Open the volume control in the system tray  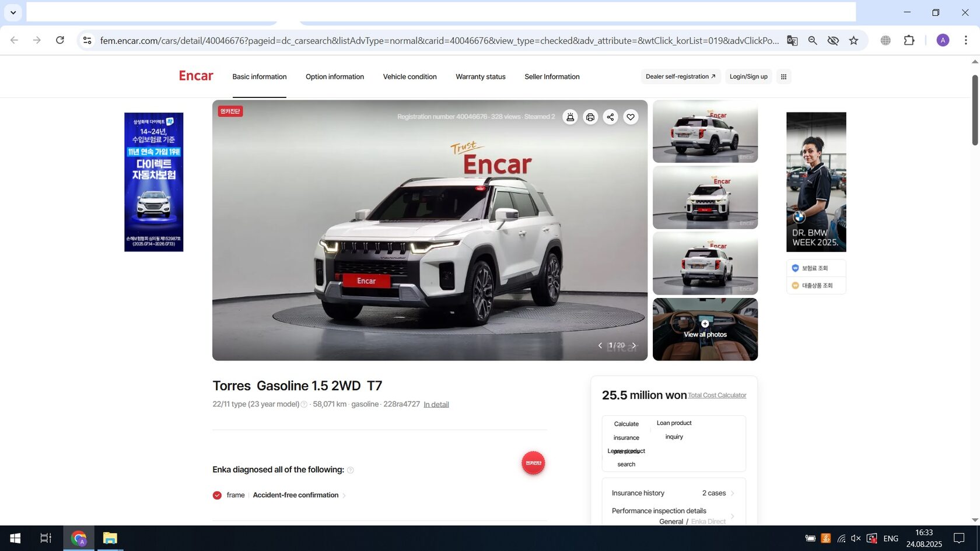click(856, 538)
